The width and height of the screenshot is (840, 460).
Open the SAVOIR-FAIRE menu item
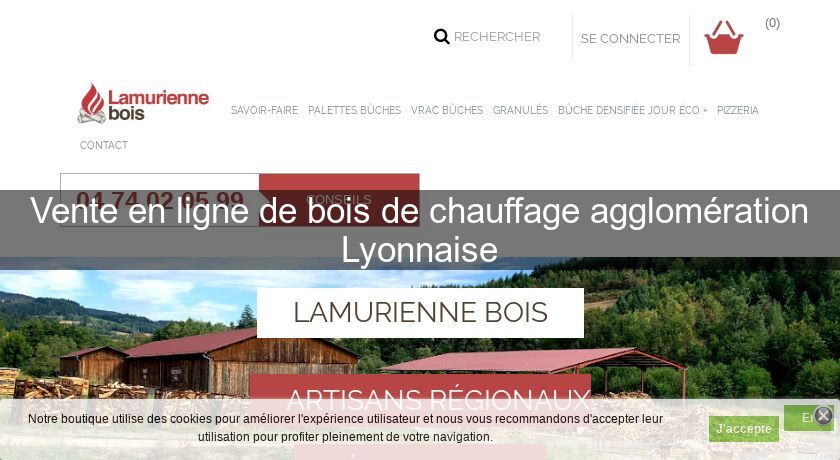264,110
